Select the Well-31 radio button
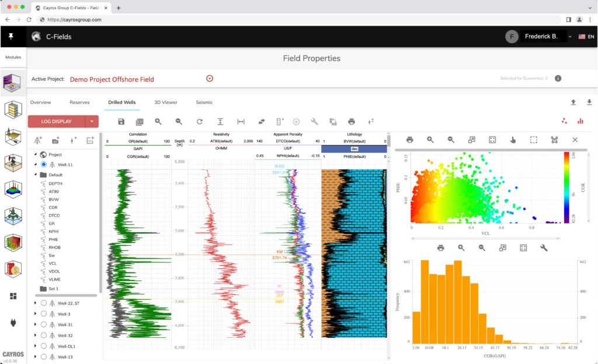598x364 pixels. [44, 324]
